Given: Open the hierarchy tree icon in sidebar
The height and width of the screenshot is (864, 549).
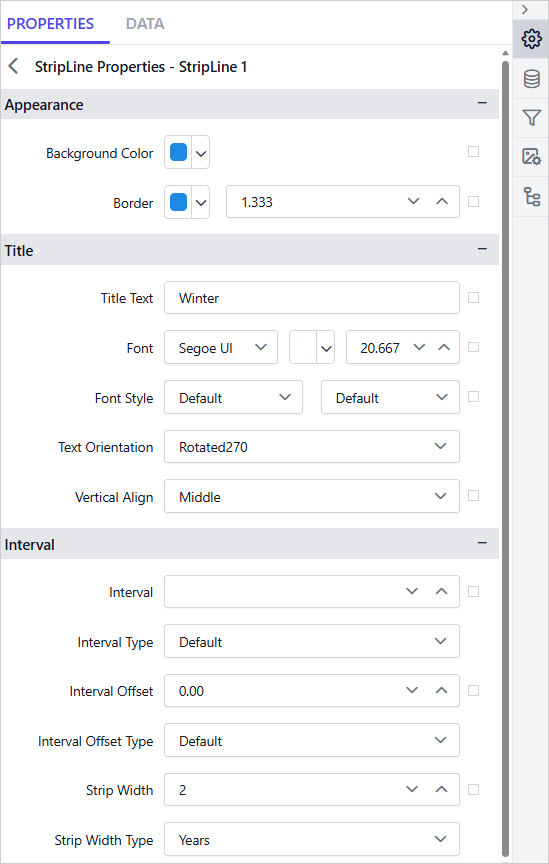Looking at the screenshot, I should click(531, 196).
